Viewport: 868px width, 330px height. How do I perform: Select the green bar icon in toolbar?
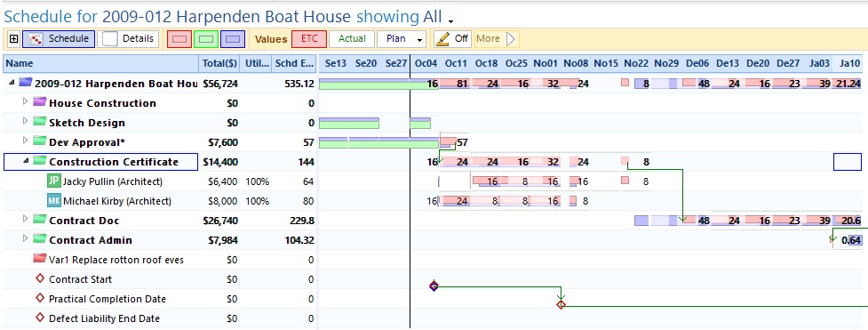[206, 39]
